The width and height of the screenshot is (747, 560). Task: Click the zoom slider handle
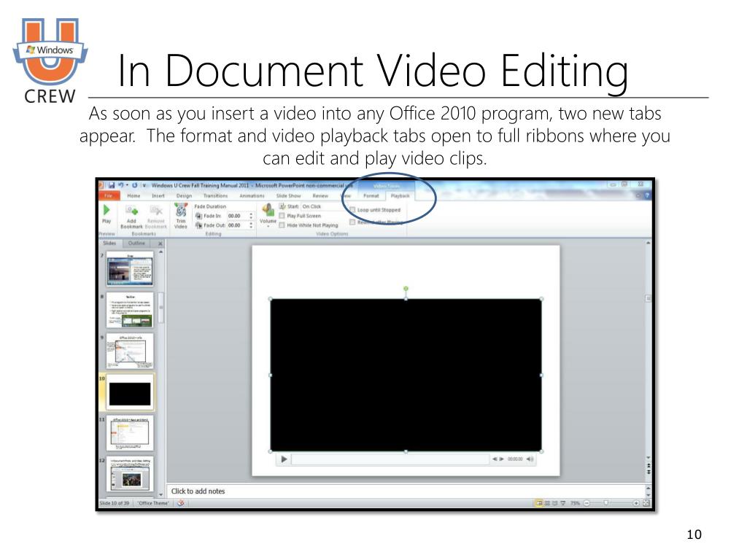[606, 503]
